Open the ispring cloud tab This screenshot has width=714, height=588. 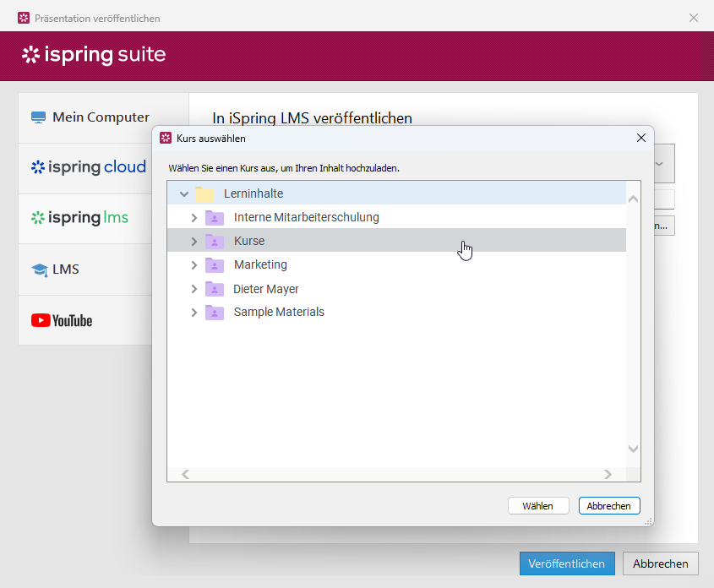pyautogui.click(x=85, y=168)
